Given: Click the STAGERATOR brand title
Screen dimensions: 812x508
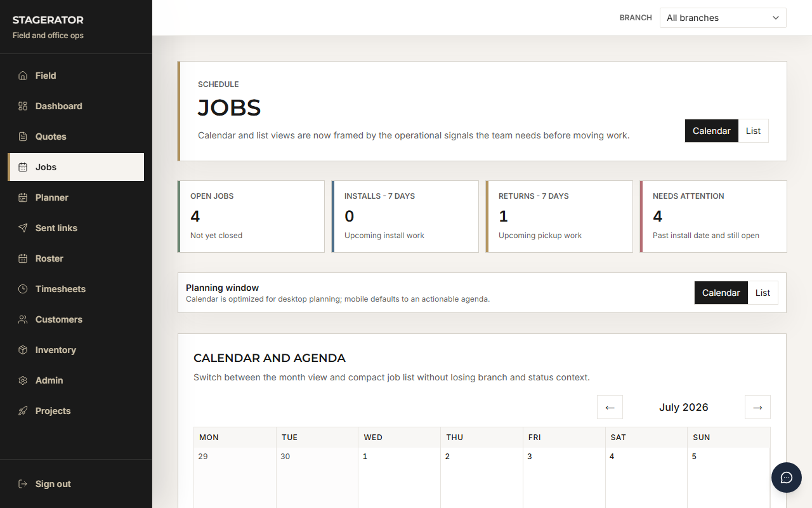Looking at the screenshot, I should click(x=48, y=20).
